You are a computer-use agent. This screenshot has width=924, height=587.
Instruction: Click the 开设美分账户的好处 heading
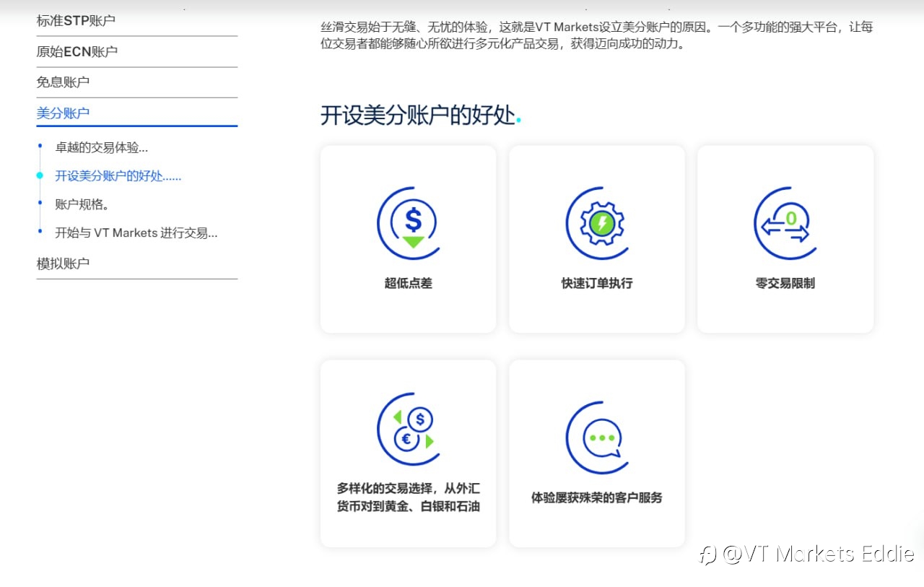(x=421, y=115)
